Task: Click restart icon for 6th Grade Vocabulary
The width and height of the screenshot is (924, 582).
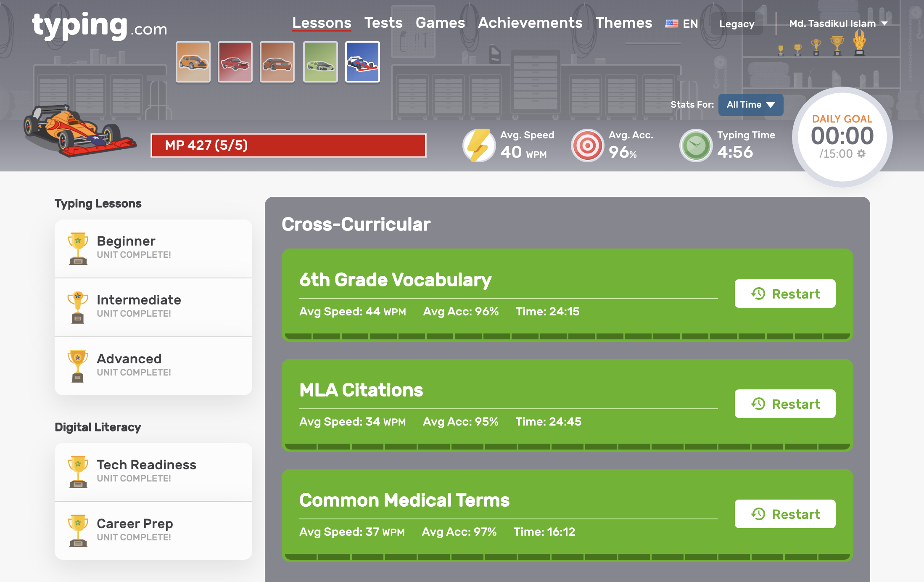Action: point(758,294)
